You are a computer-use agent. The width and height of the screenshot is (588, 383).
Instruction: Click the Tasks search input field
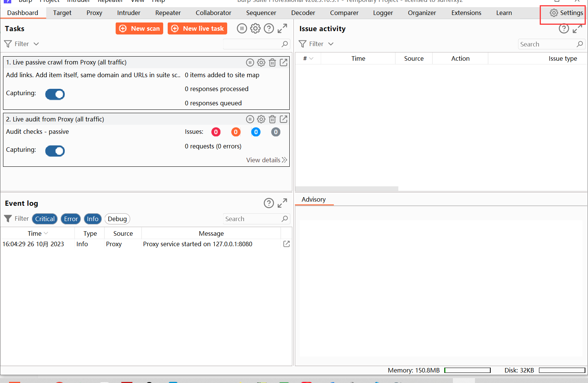(x=256, y=44)
